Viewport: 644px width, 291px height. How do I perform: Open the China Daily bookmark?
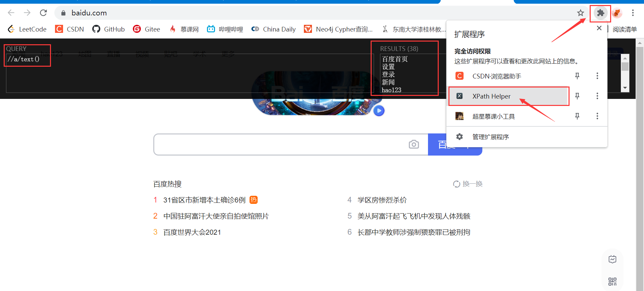pyautogui.click(x=273, y=29)
